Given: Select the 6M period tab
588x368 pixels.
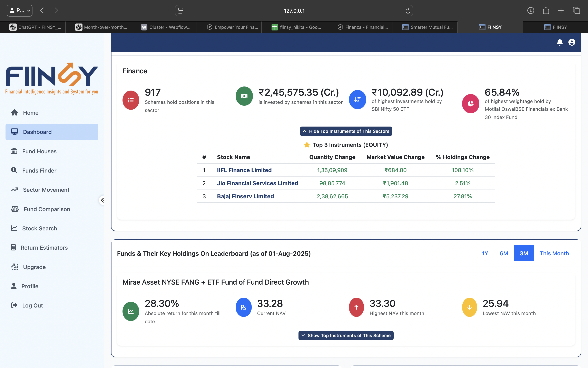Looking at the screenshot, I should [x=504, y=253].
